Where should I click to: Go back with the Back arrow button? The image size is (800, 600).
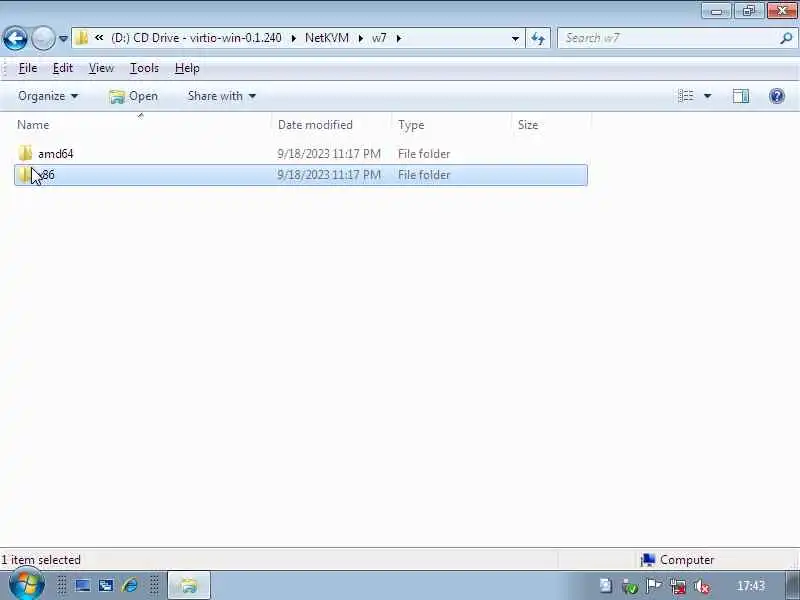tap(15, 38)
